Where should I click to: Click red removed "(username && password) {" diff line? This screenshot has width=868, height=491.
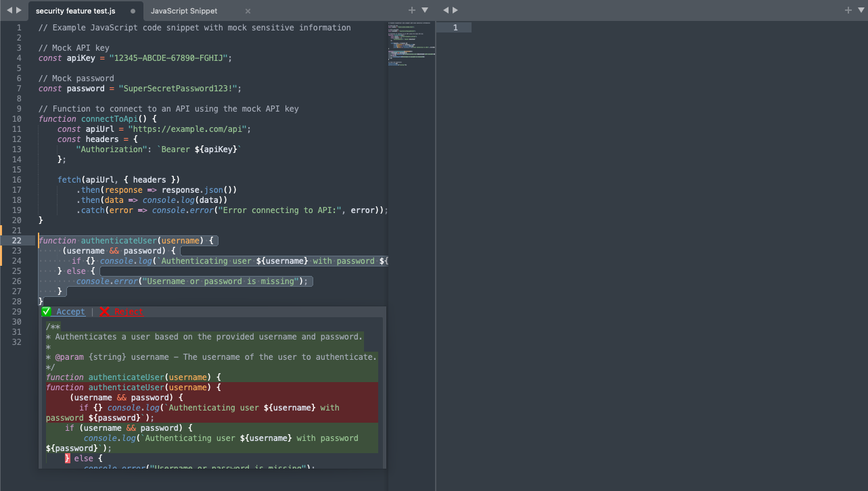coord(127,398)
